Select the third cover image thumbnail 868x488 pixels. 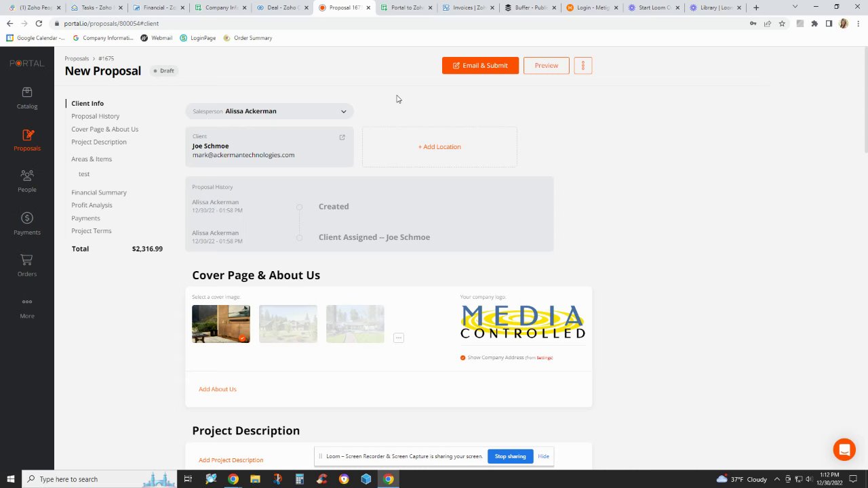355,324
